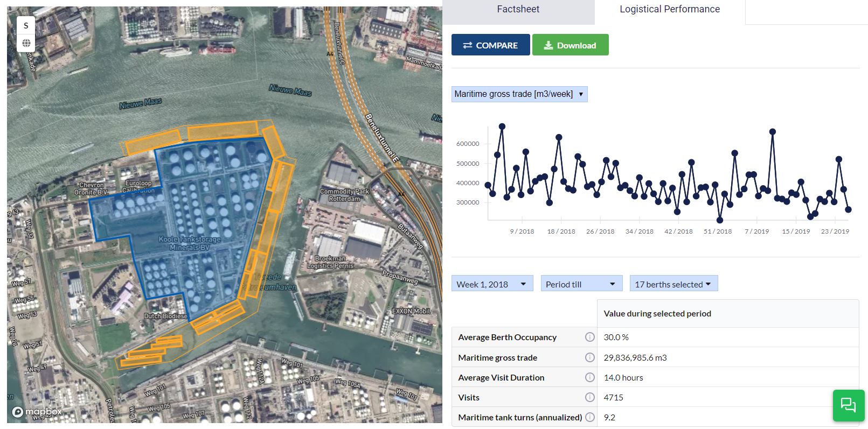Open the Period till dropdown

click(x=581, y=284)
